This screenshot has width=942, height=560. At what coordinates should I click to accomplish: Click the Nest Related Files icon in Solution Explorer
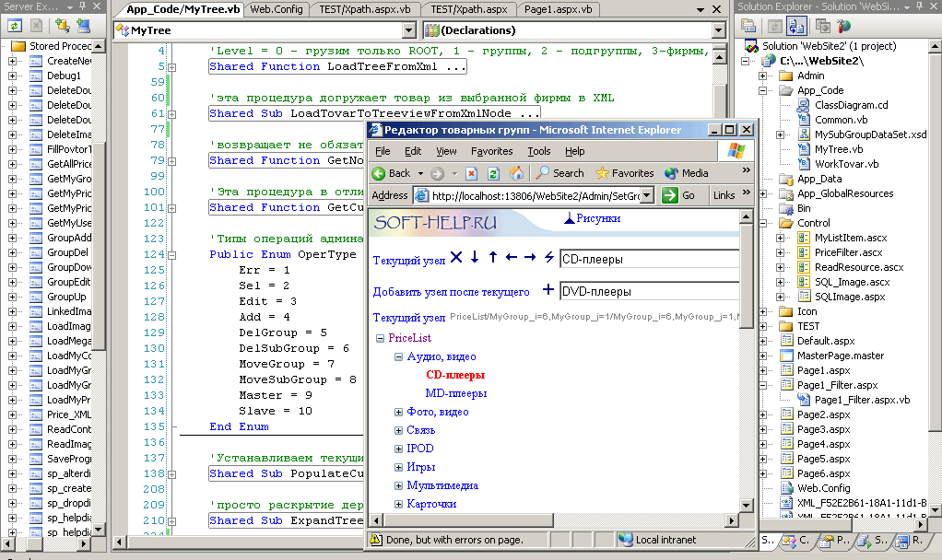coord(796,25)
